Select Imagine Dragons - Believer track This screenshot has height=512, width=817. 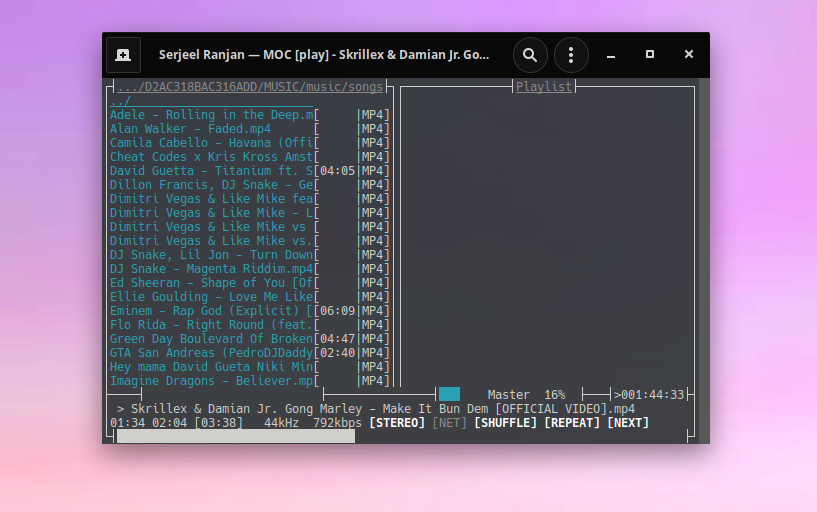[x=212, y=381]
